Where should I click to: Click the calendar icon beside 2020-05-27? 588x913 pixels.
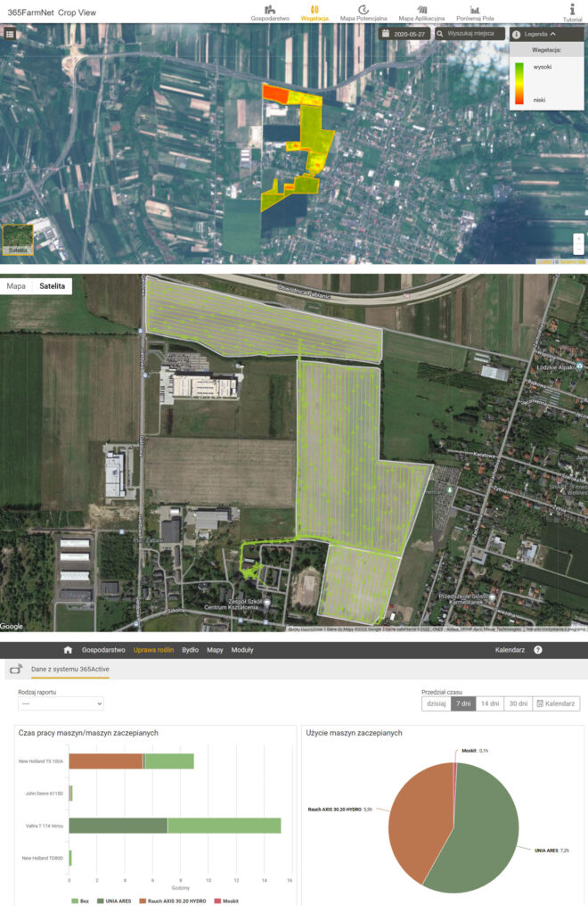[385, 34]
